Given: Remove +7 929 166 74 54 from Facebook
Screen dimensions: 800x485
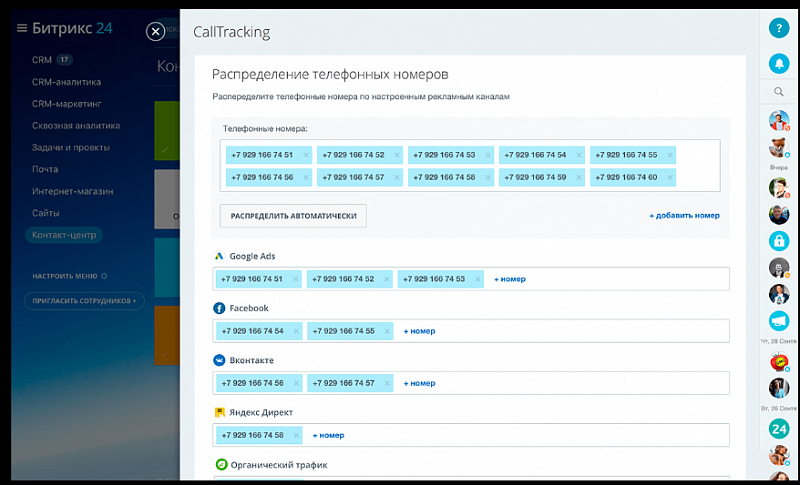Looking at the screenshot, I should coord(295,331).
